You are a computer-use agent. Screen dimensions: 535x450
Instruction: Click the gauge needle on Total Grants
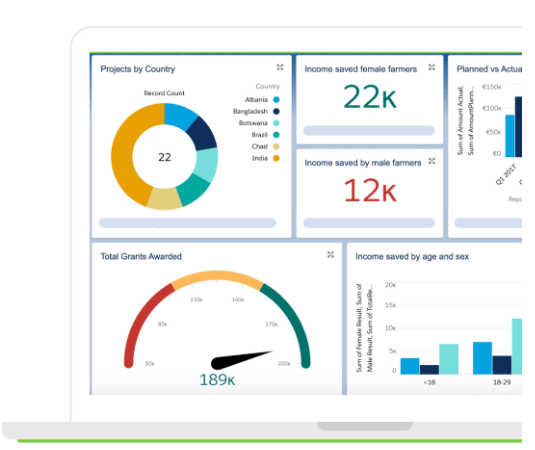[x=242, y=360]
